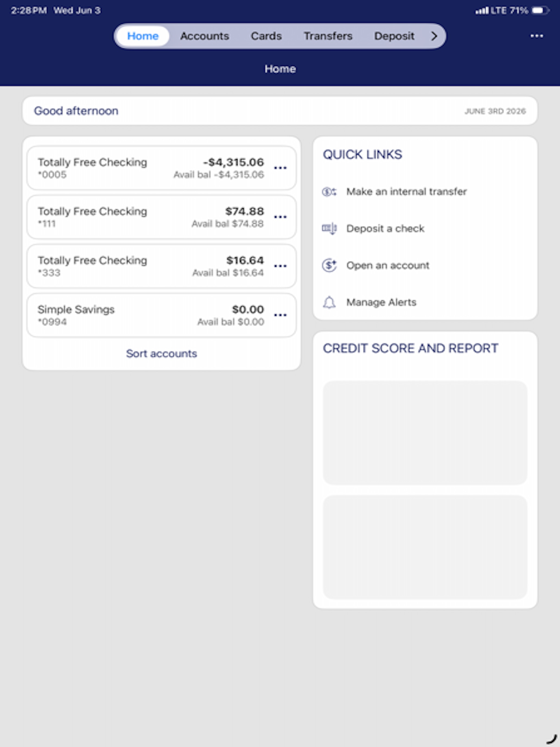Open the first credit score placeholder card
The height and width of the screenshot is (747, 560).
tap(425, 433)
